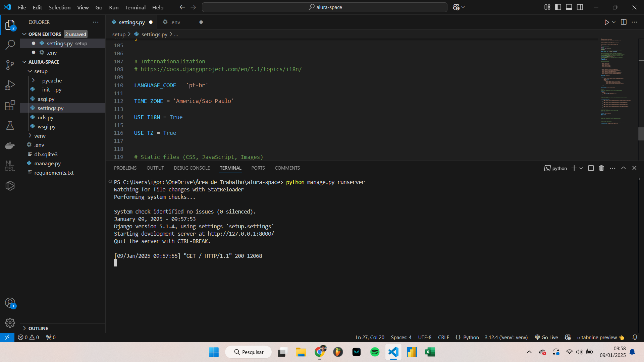
Task: Open Customize Layout control
Action: (547, 7)
